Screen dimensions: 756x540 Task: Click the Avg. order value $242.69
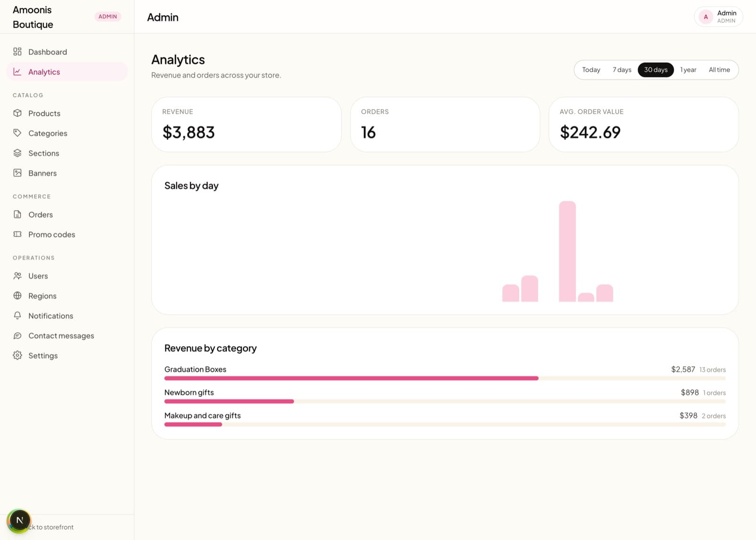point(590,132)
